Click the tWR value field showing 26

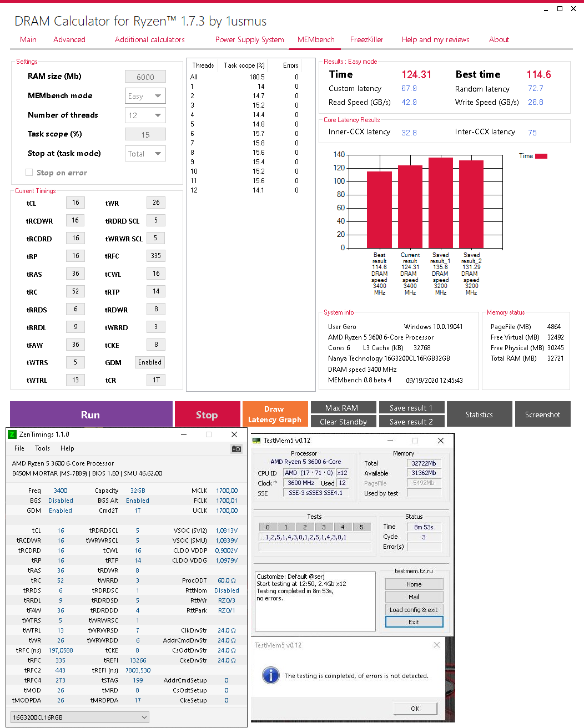click(x=156, y=203)
